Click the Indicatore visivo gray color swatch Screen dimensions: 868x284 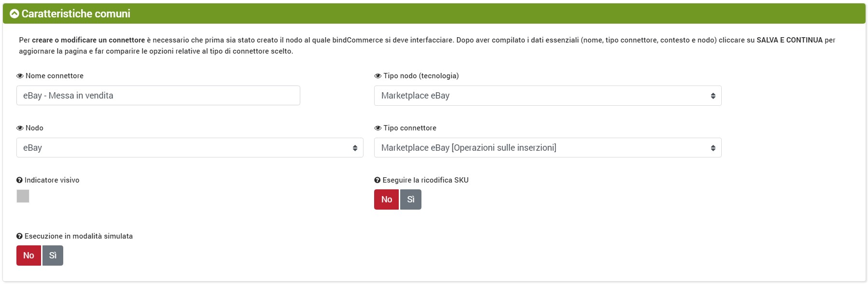(x=23, y=196)
